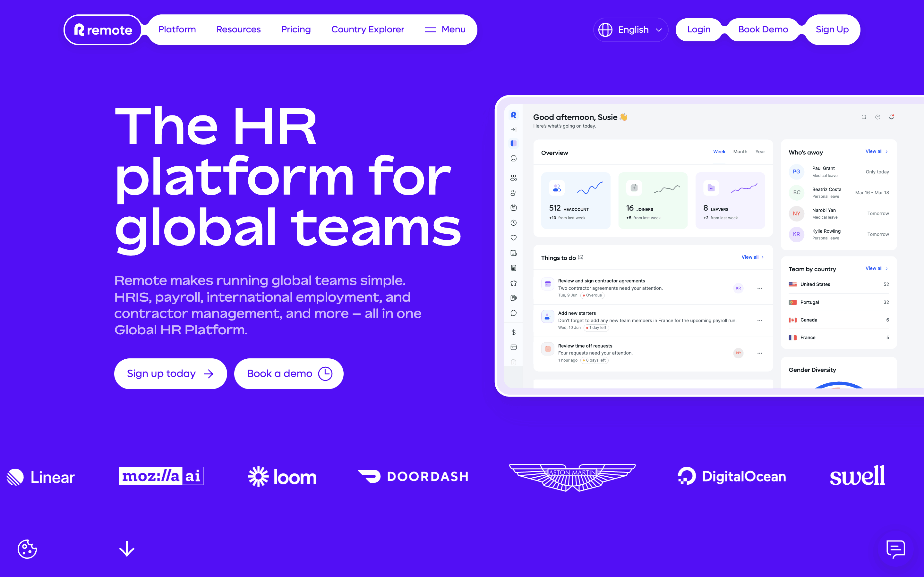The image size is (924, 577).
Task: Click the notification bell in dashboard
Action: coord(892,117)
